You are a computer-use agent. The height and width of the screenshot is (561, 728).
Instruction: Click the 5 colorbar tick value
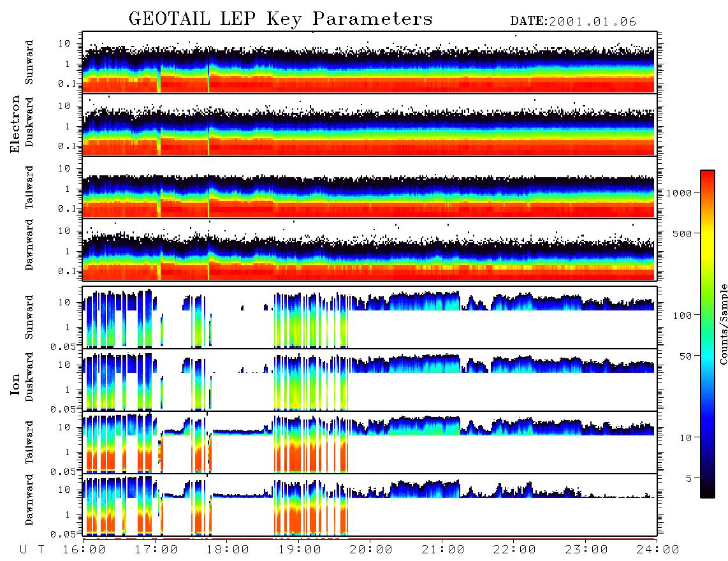tap(688, 478)
